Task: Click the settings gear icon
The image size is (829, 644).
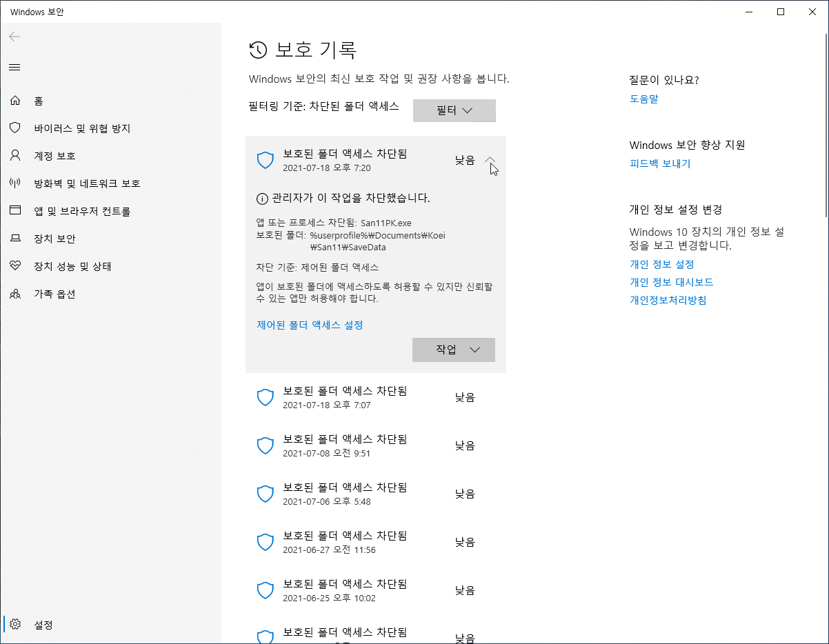Action: click(x=15, y=625)
